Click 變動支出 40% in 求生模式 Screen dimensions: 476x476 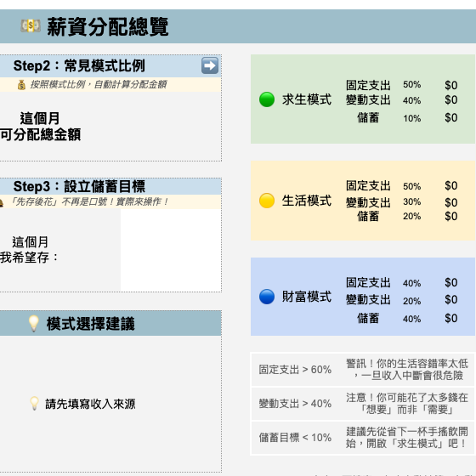[x=383, y=100]
